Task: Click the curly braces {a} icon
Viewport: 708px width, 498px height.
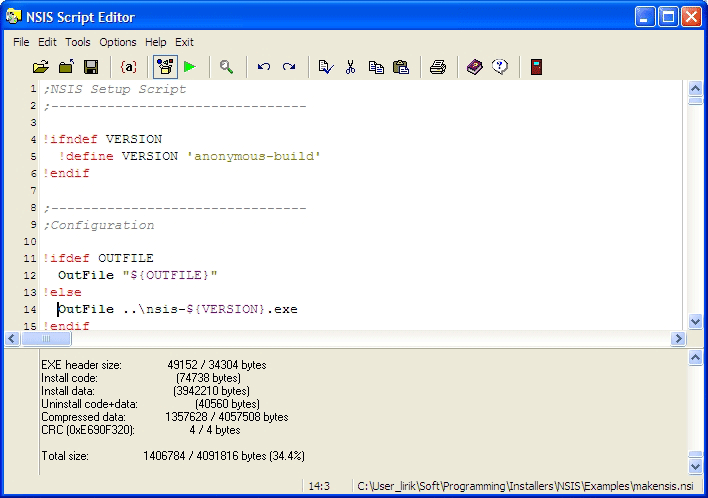Action: click(x=128, y=67)
